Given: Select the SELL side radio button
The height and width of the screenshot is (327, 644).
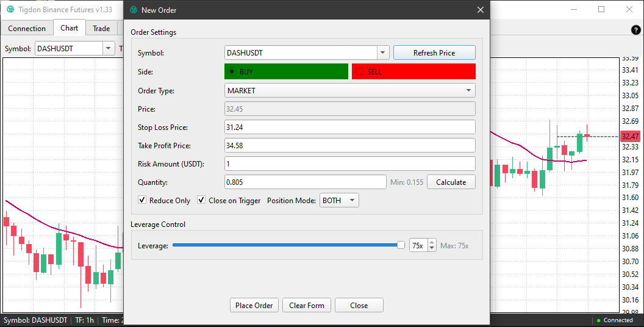Looking at the screenshot, I should click(359, 72).
